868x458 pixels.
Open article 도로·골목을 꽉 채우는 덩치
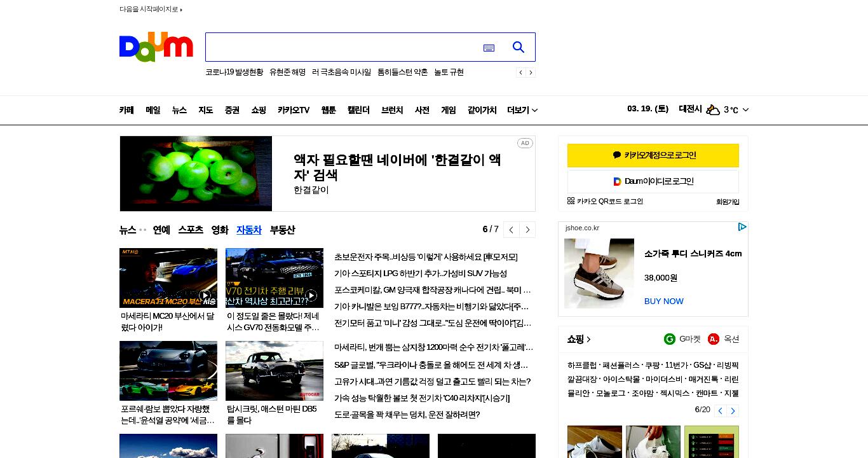(x=407, y=415)
